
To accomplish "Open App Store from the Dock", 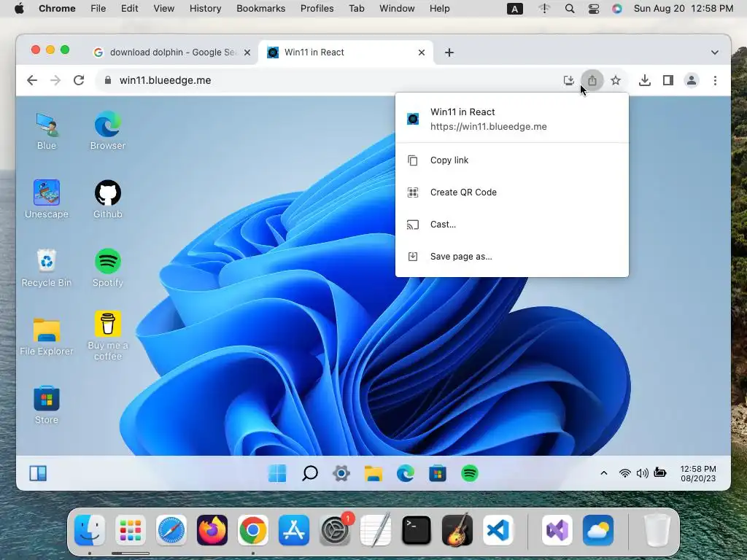I will point(294,530).
